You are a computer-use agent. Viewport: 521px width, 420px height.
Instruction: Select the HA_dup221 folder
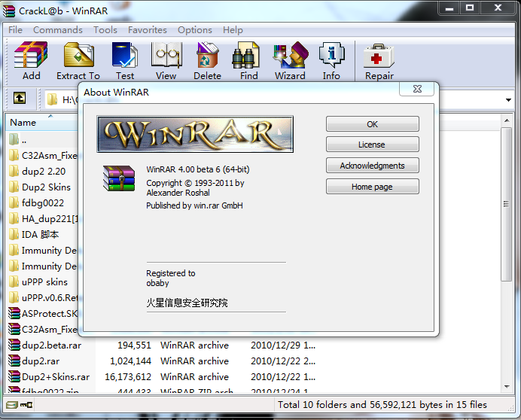44,218
